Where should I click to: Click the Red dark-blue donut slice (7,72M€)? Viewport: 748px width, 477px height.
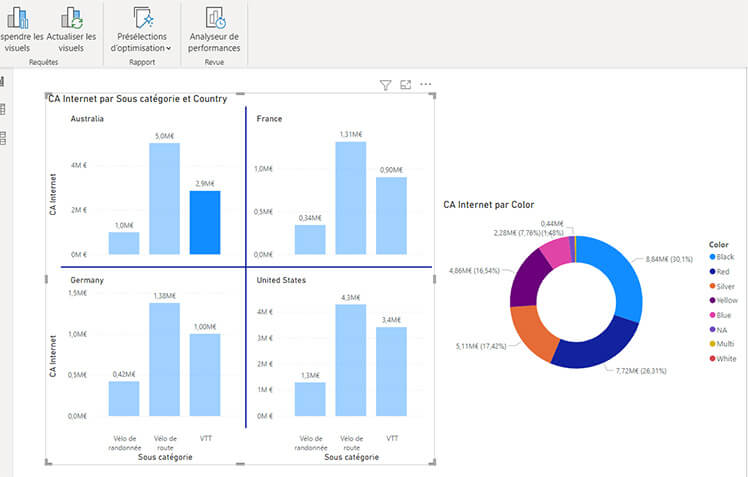pos(599,349)
